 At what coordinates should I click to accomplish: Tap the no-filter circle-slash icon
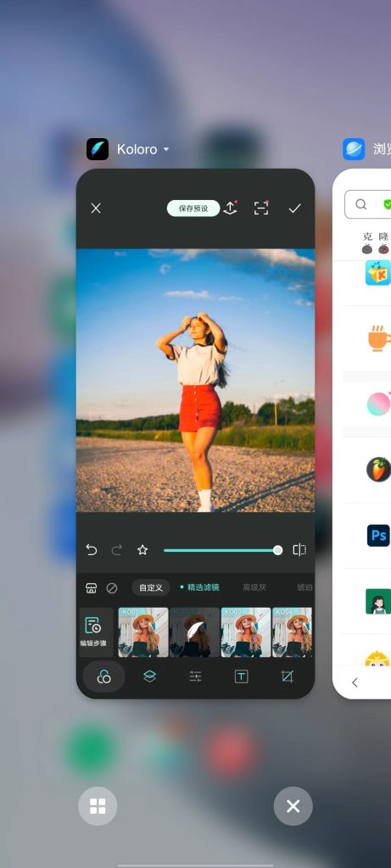pos(112,588)
